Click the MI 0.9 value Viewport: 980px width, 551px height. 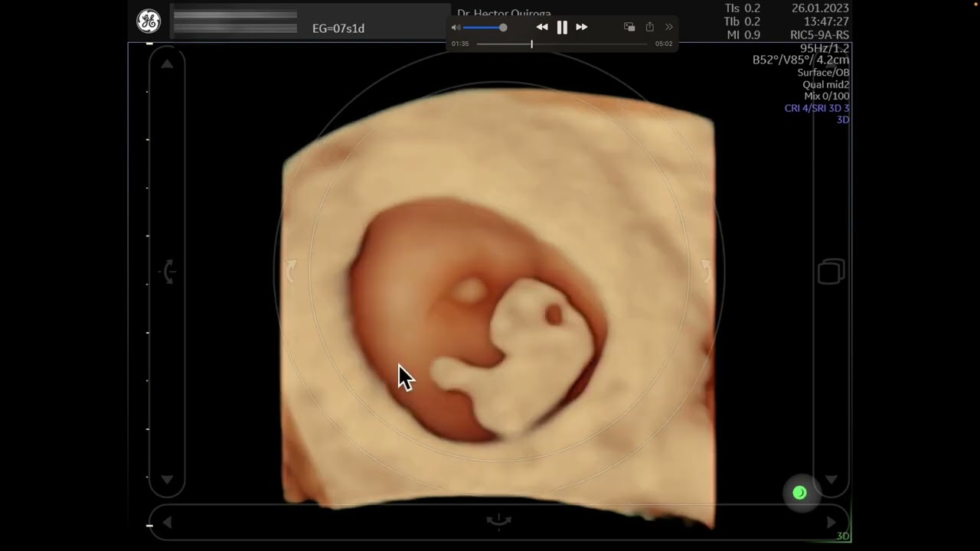coord(742,35)
